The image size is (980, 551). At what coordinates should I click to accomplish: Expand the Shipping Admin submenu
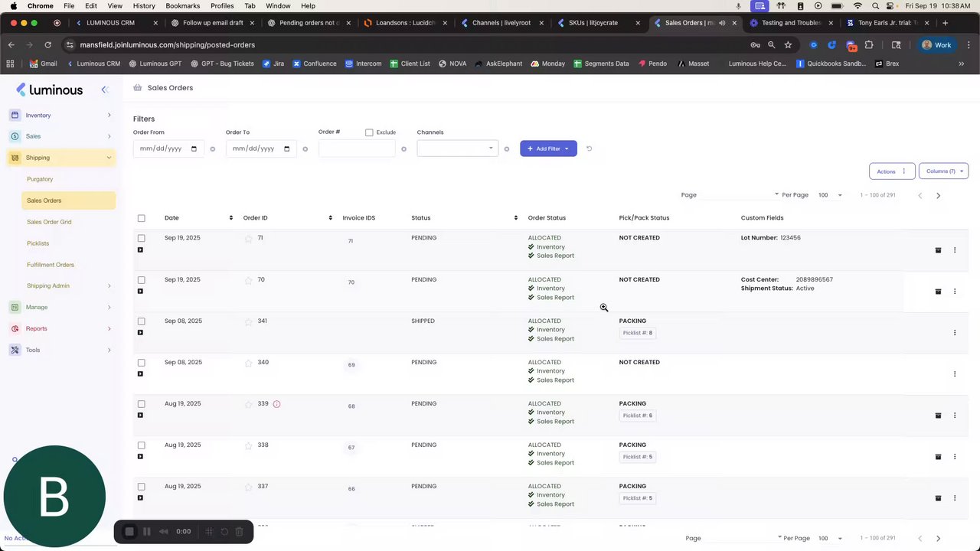pos(69,286)
